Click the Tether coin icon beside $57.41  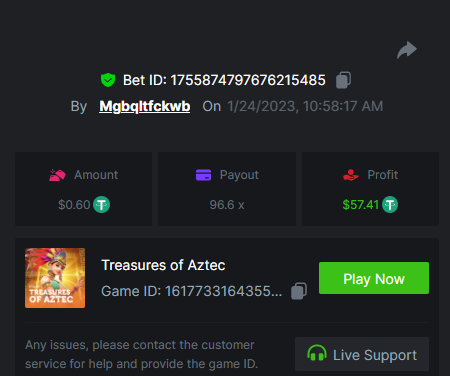[x=390, y=205]
